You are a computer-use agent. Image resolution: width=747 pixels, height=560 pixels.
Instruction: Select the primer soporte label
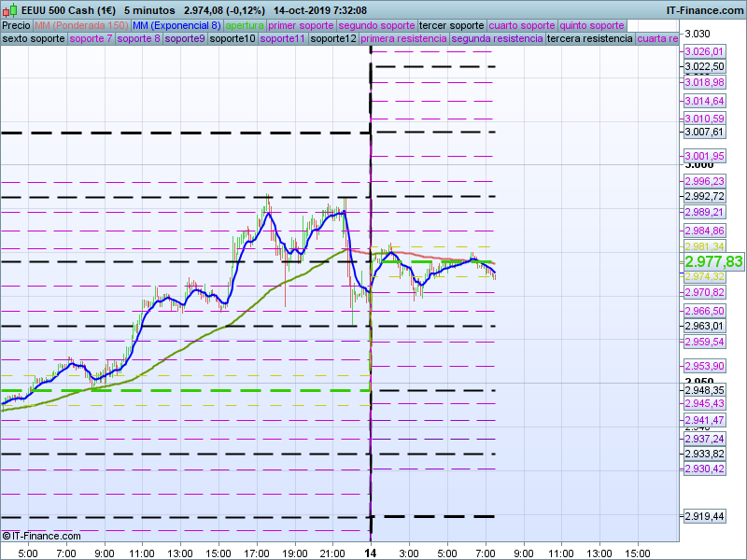pyautogui.click(x=301, y=25)
